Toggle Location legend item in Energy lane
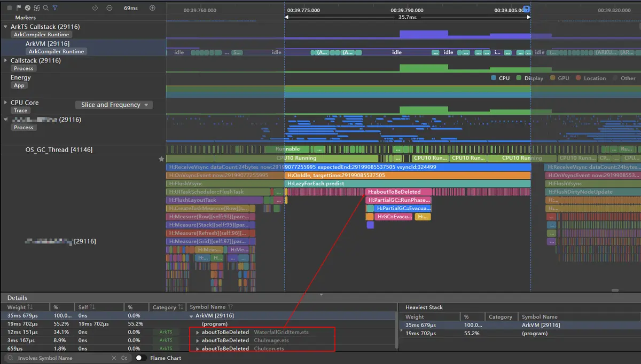This screenshot has height=364, width=641. pyautogui.click(x=591, y=78)
